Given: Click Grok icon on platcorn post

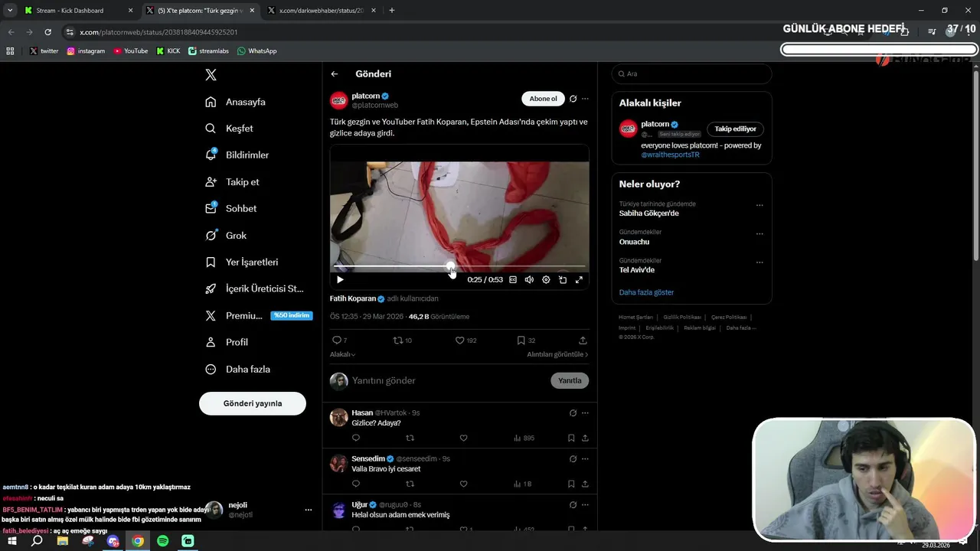Looking at the screenshot, I should coord(573,99).
